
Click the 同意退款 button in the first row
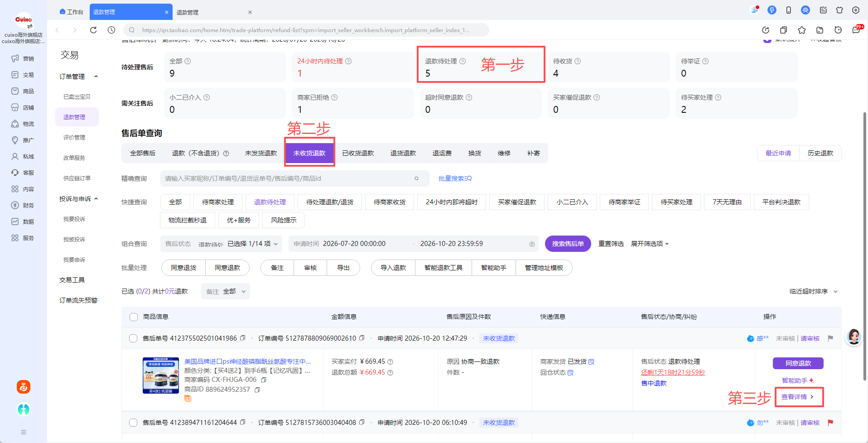[798, 363]
